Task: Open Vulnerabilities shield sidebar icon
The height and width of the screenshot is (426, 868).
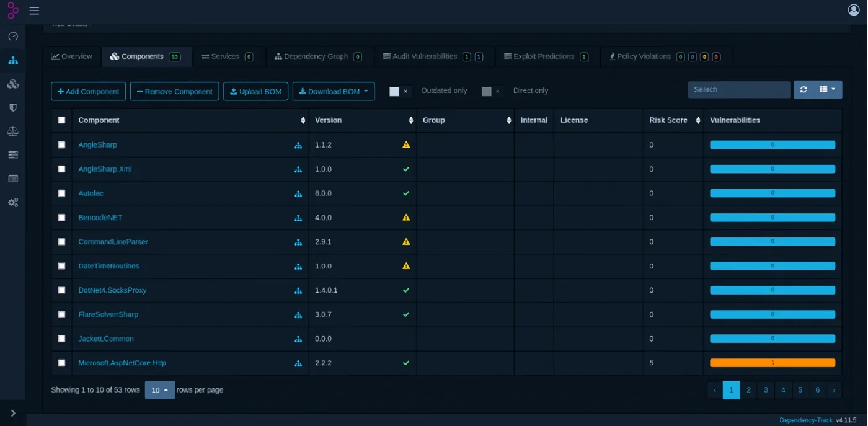Action: click(13, 107)
